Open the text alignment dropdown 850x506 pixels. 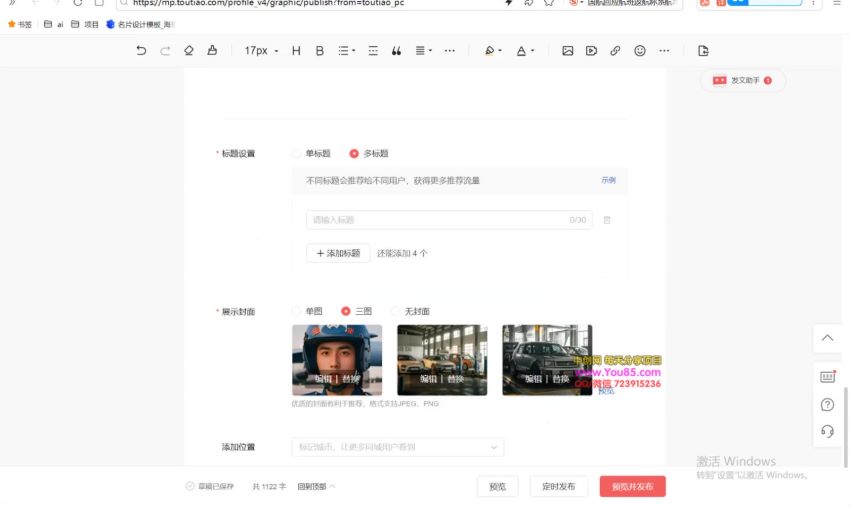(423, 51)
